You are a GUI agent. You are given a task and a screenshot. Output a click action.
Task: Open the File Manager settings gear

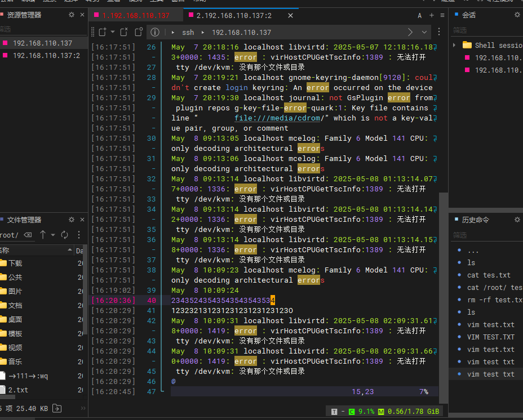[72, 220]
